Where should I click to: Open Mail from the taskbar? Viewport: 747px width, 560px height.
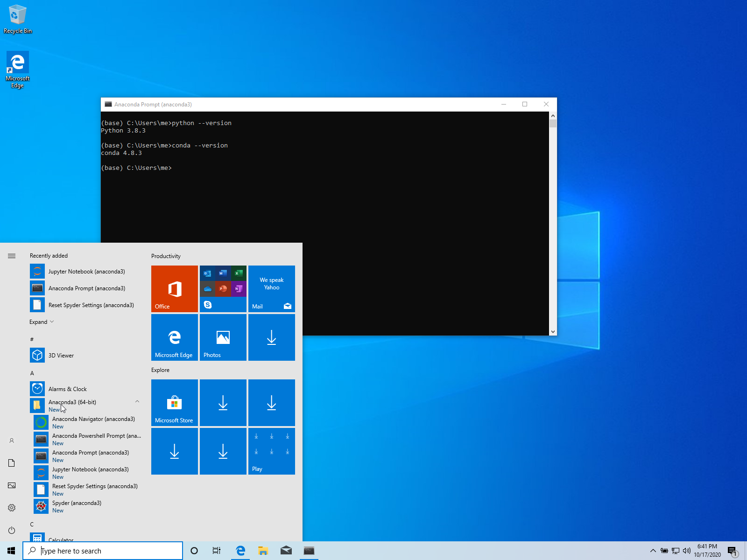286,551
